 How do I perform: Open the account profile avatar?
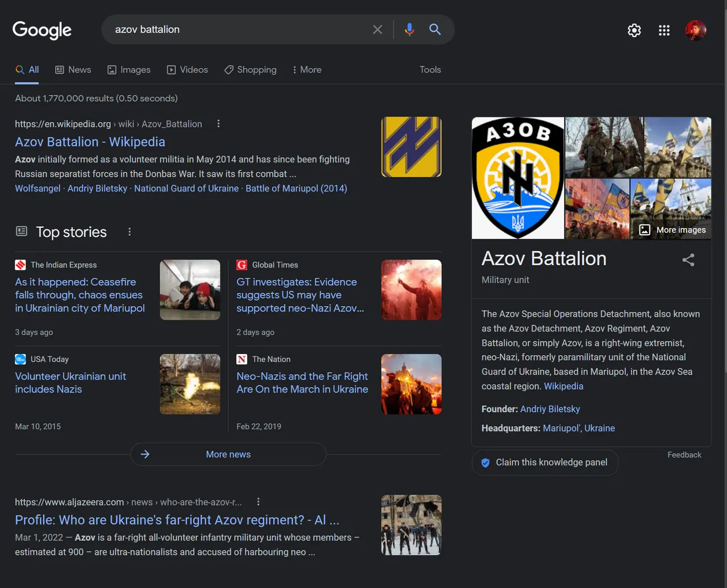(696, 30)
